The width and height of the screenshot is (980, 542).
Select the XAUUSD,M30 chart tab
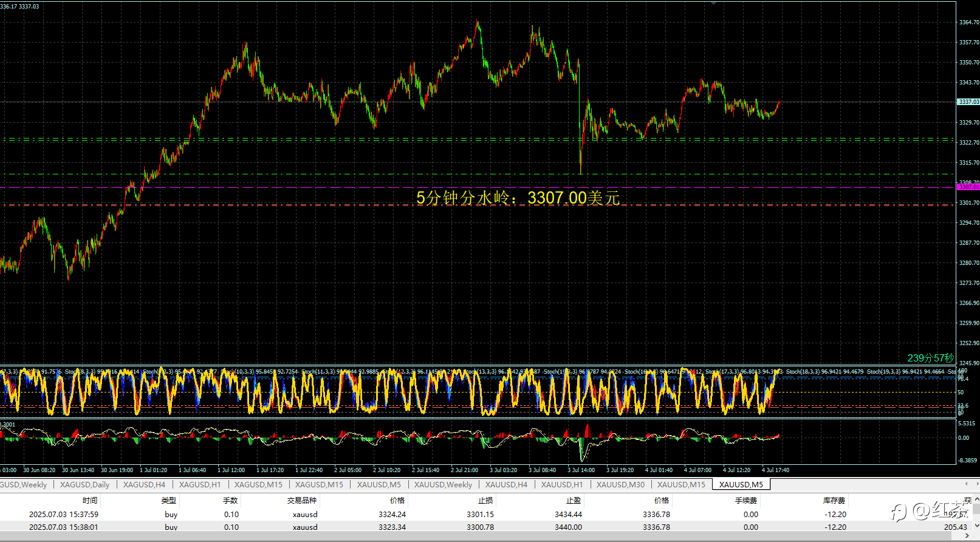coord(620,484)
